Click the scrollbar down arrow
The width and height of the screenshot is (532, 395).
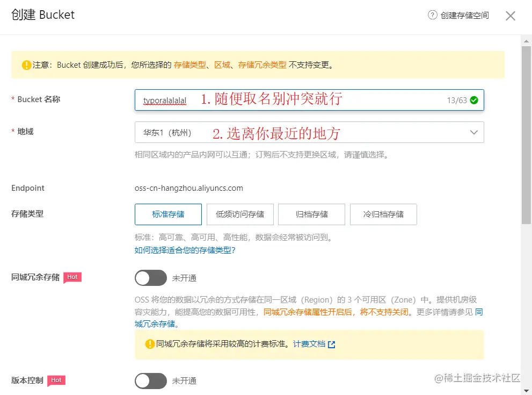pos(526,391)
